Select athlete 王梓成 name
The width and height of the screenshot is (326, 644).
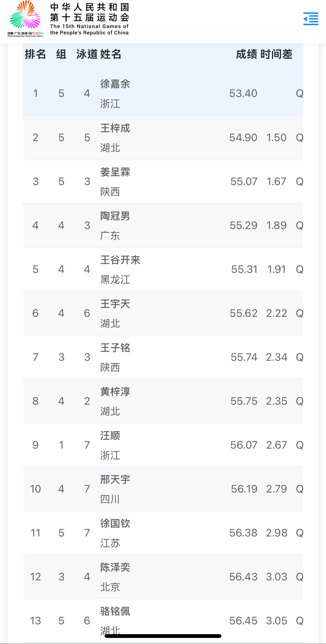point(115,128)
